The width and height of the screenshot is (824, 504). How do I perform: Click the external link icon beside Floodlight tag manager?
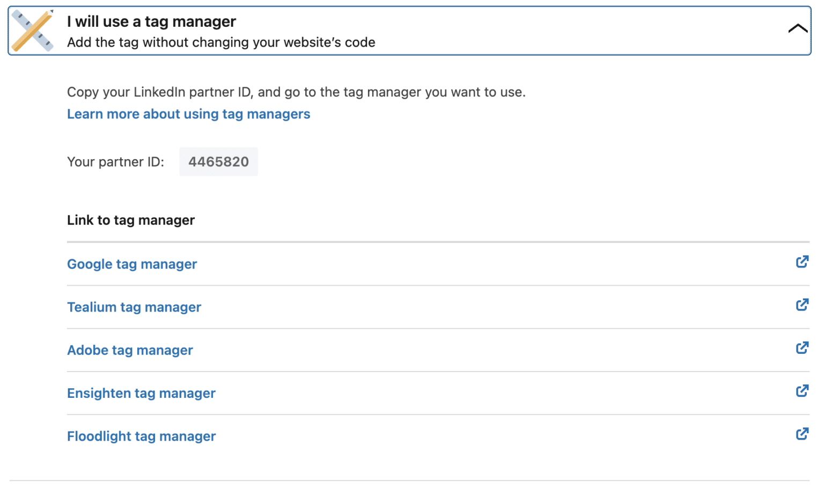(802, 434)
